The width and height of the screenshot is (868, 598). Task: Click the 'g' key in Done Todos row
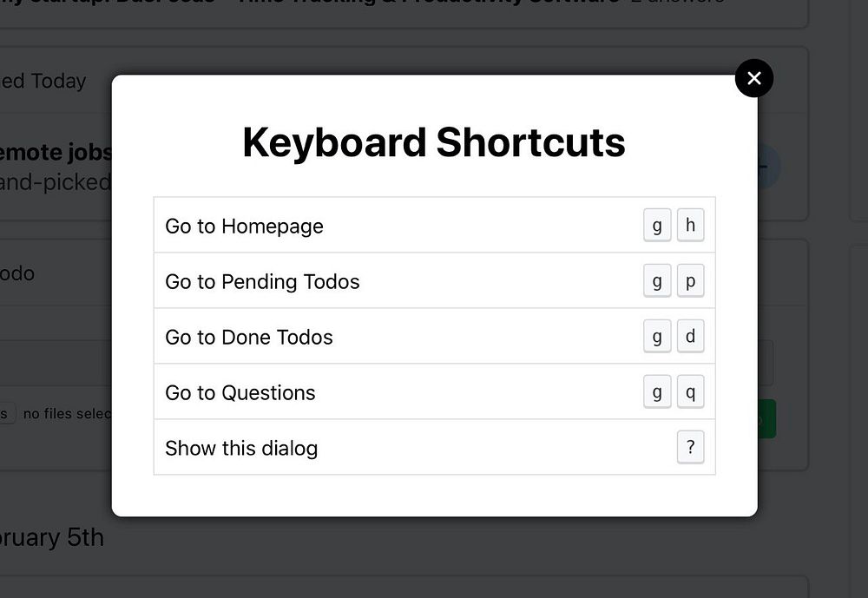coord(657,336)
